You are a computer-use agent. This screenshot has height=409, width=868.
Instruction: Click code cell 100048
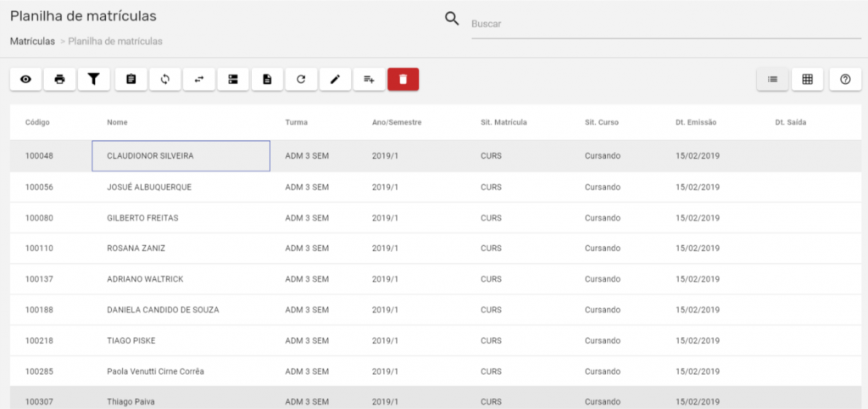coord(39,156)
